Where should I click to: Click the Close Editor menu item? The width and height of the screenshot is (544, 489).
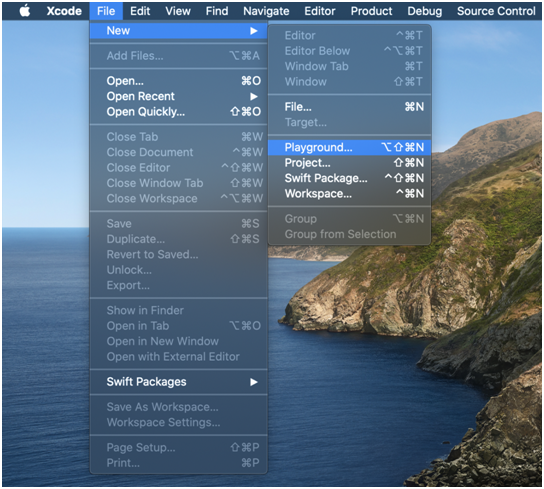click(178, 168)
